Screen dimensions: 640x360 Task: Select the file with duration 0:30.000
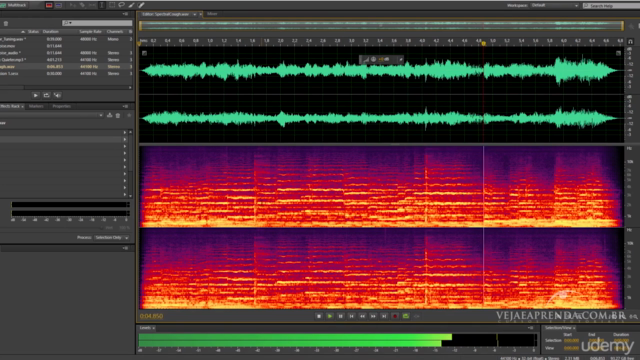[x=65, y=73]
